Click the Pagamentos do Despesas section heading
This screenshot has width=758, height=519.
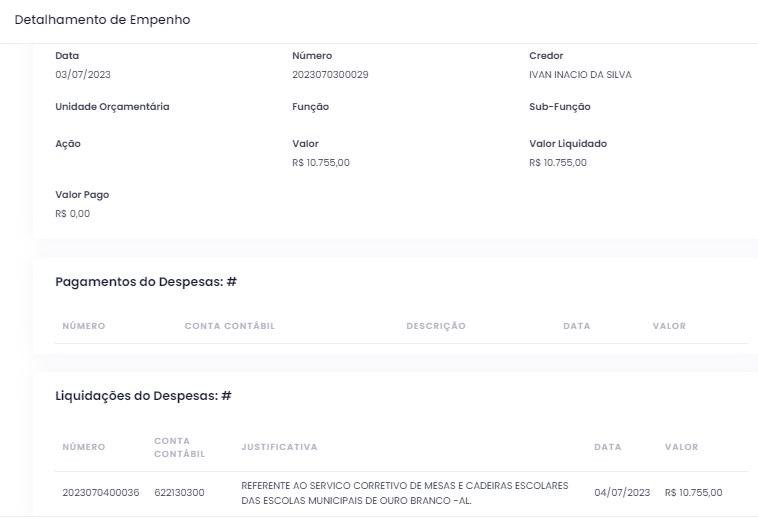pyautogui.click(x=146, y=282)
